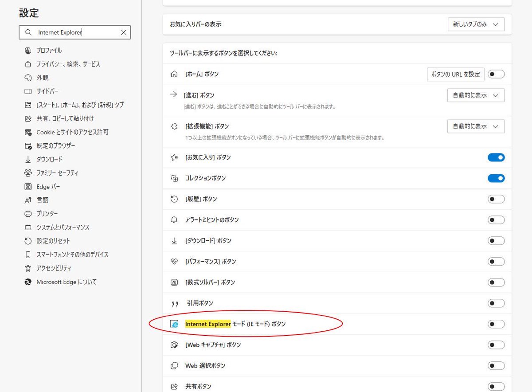Enable the 引用ボタン toggle
Image resolution: width=532 pixels, height=392 pixels.
tap(496, 303)
